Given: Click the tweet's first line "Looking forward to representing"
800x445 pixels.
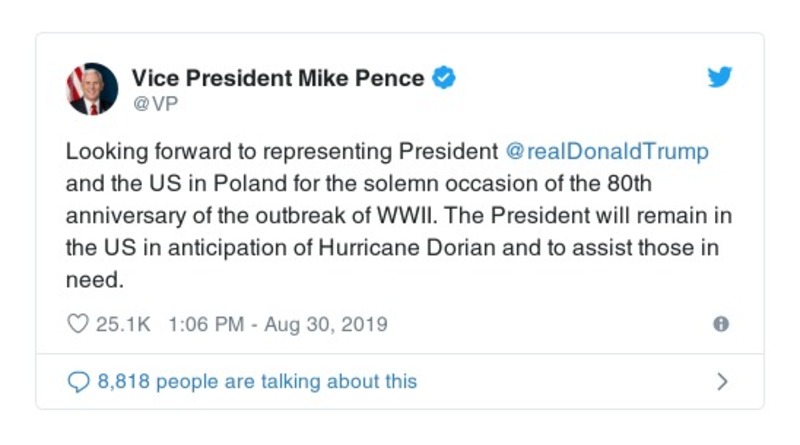Looking at the screenshot, I should (x=230, y=152).
